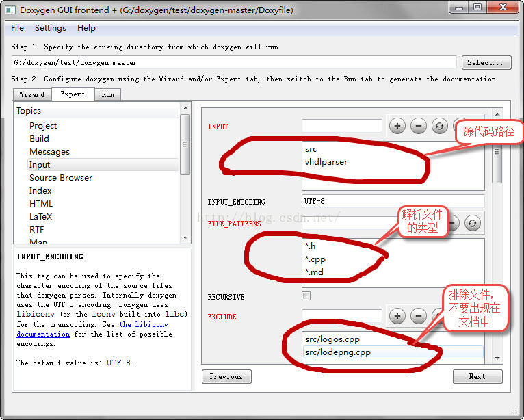This screenshot has width=524, height=420.
Task: Select the LaTeX topic
Action: 41,217
